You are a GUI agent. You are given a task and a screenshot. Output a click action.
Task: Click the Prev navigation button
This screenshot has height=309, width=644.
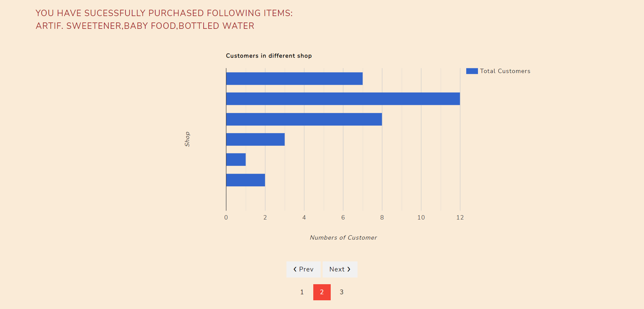coord(303,269)
